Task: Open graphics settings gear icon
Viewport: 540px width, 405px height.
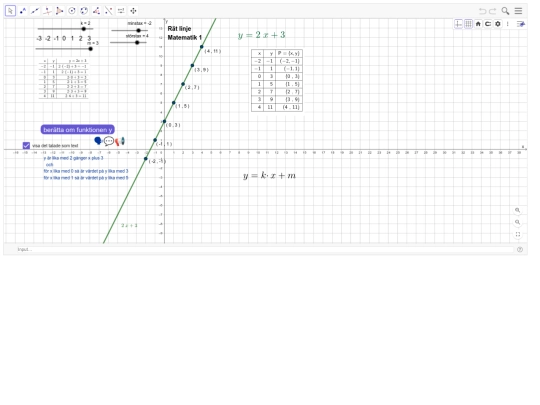Action: click(x=498, y=24)
